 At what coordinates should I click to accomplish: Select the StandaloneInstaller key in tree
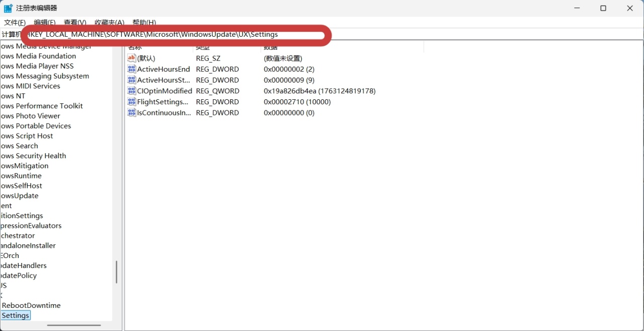tap(28, 246)
